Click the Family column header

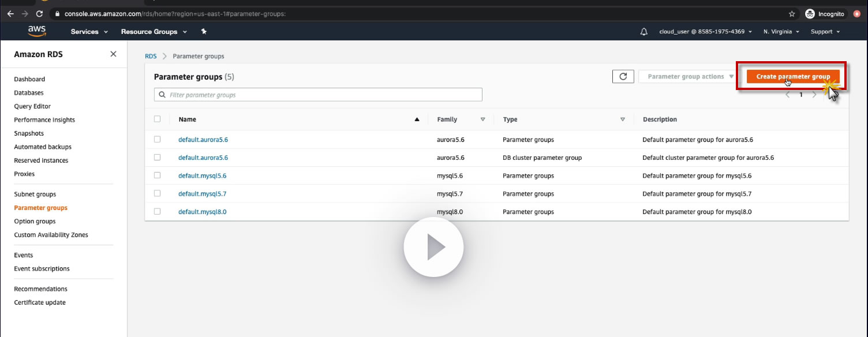click(x=447, y=119)
